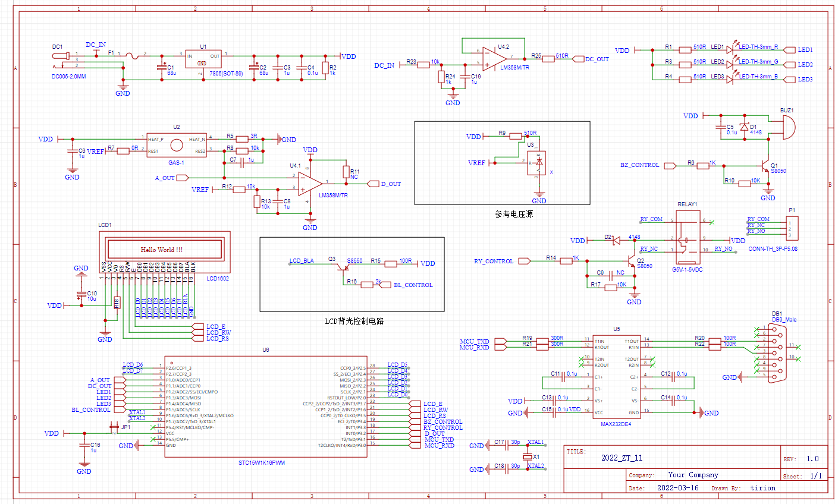Click the LED1 red LED symbol
835x504 pixels.
[x=731, y=49]
